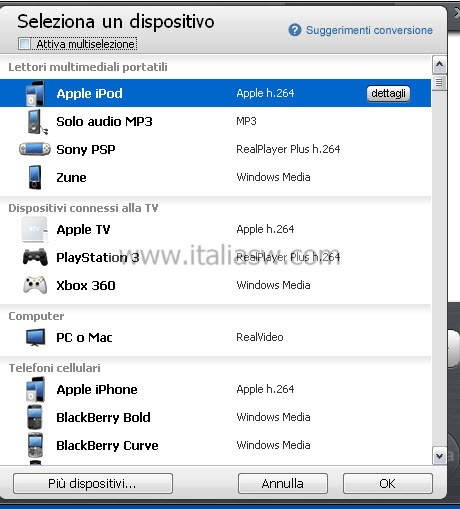Click the Sony PSP console icon
This screenshot has width=460, height=509.
(35, 149)
